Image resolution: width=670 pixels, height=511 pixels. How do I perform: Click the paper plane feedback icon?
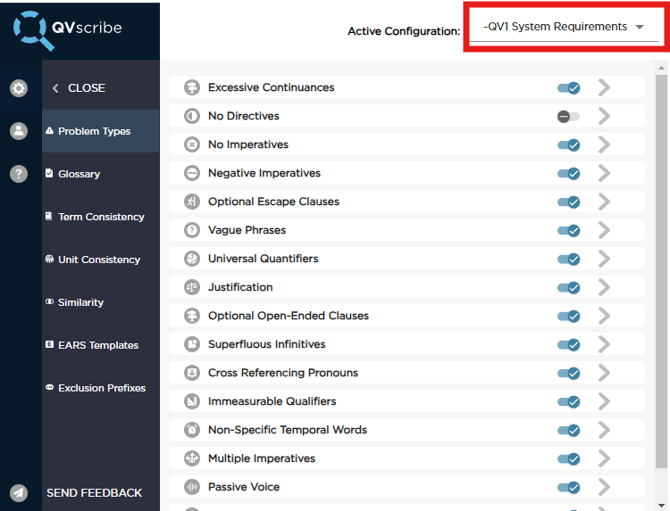pos(19,493)
